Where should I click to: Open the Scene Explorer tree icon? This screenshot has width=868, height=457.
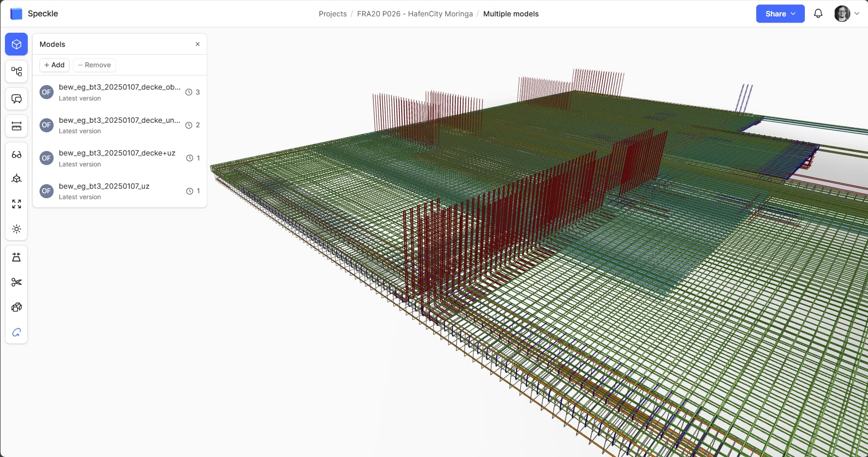(16, 71)
